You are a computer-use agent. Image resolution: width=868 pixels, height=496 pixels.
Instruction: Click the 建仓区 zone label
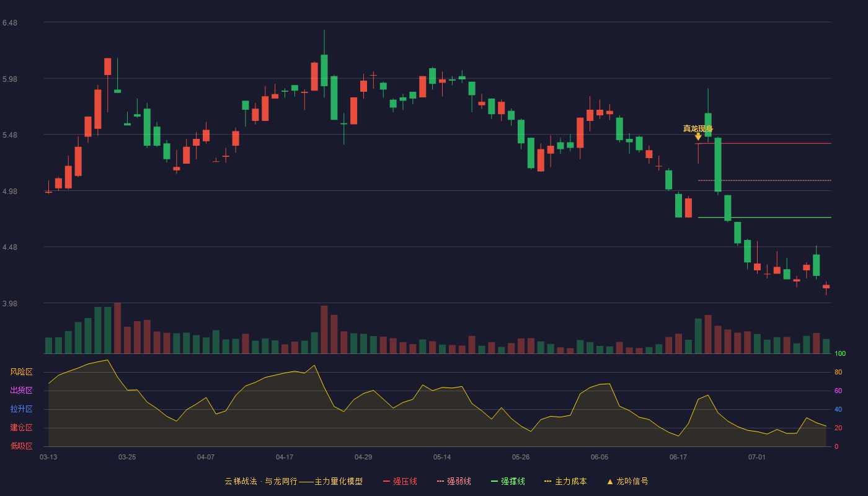[x=21, y=428]
